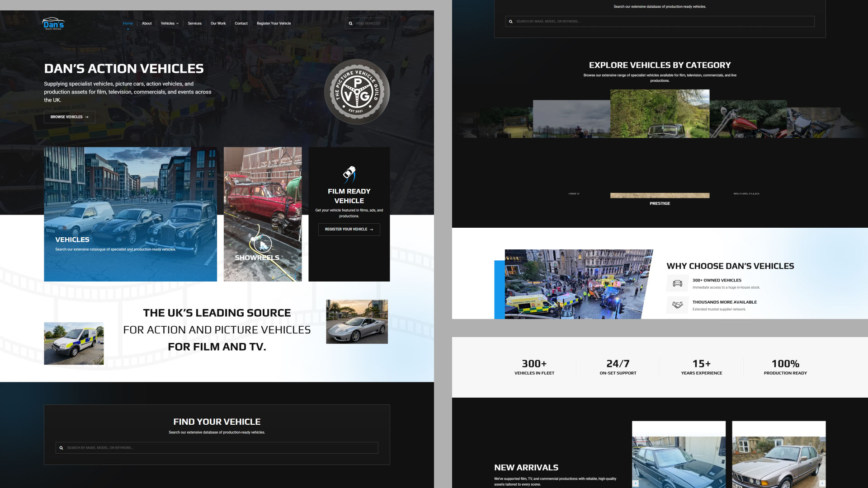The width and height of the screenshot is (868, 488).
Task: Open the Home nav link
Action: (x=128, y=23)
